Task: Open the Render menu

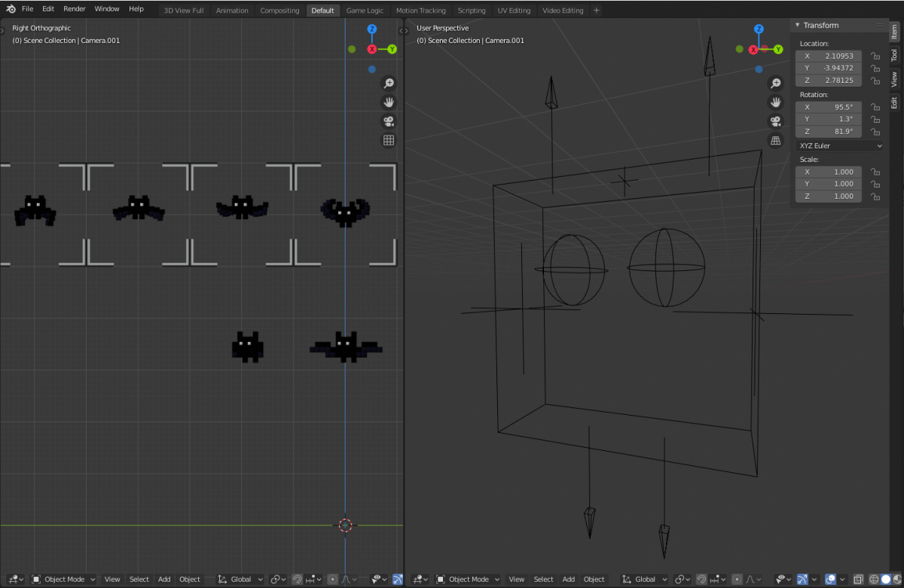Action: pyautogui.click(x=75, y=9)
